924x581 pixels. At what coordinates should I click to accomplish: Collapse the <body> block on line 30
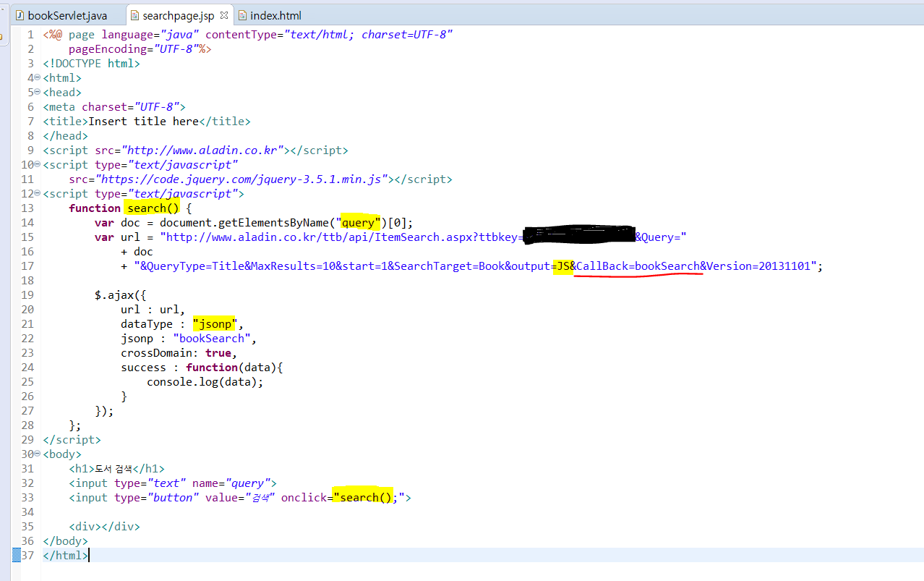pyautogui.click(x=37, y=454)
